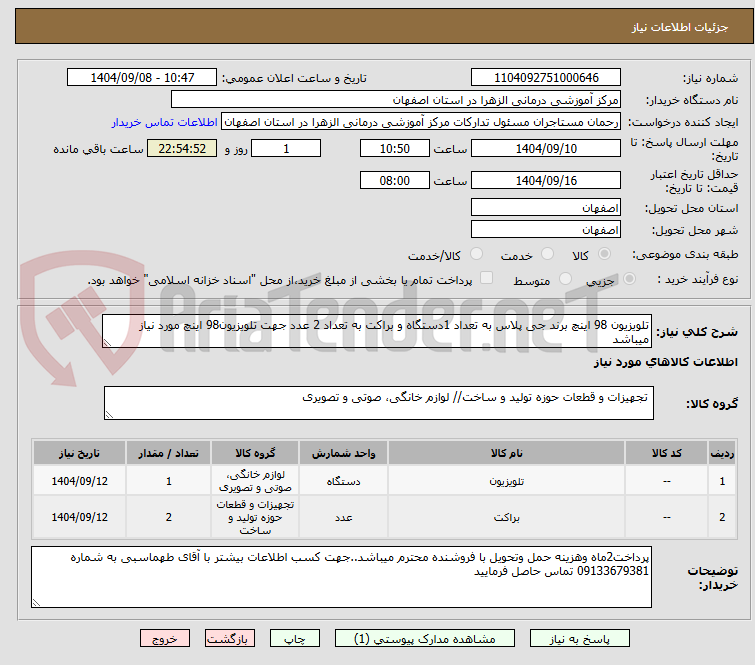Click the validity time field 08:00
755x665 pixels.
[395, 181]
